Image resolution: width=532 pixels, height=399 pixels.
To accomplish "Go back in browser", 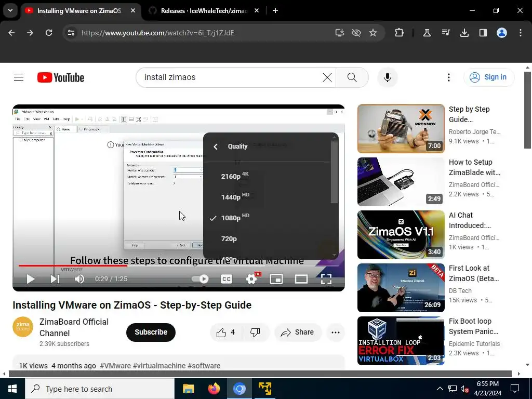I will (11, 33).
